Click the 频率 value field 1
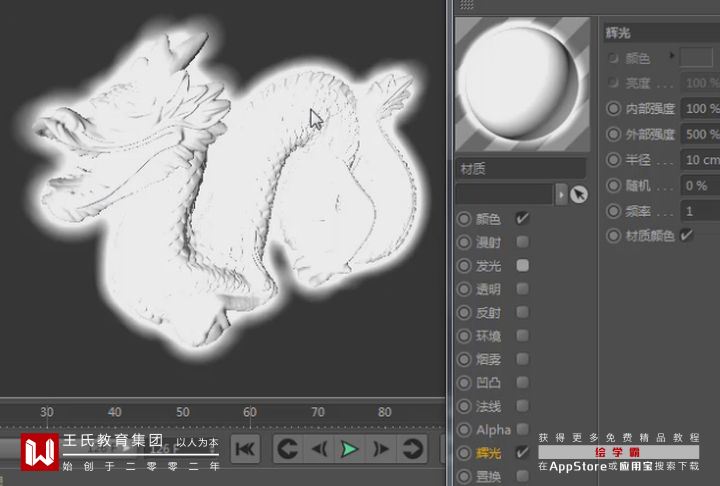The width and height of the screenshot is (720, 486). 700,211
